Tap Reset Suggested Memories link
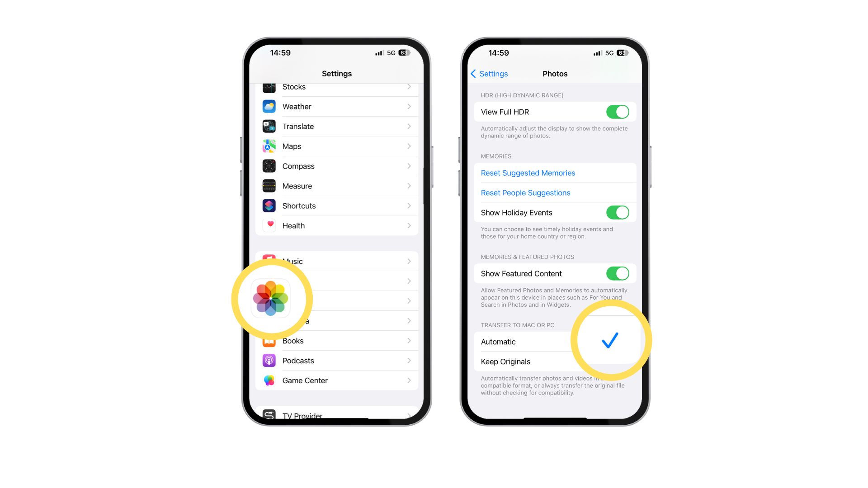868x488 pixels. click(528, 173)
